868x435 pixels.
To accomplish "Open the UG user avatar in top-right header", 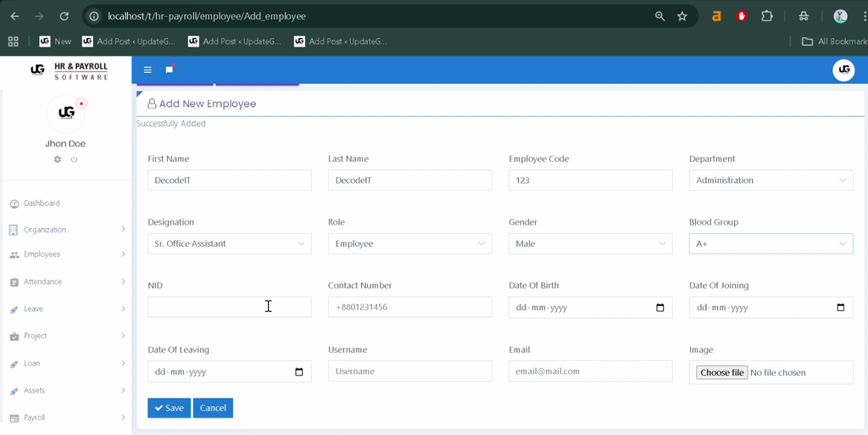I will 843,70.
